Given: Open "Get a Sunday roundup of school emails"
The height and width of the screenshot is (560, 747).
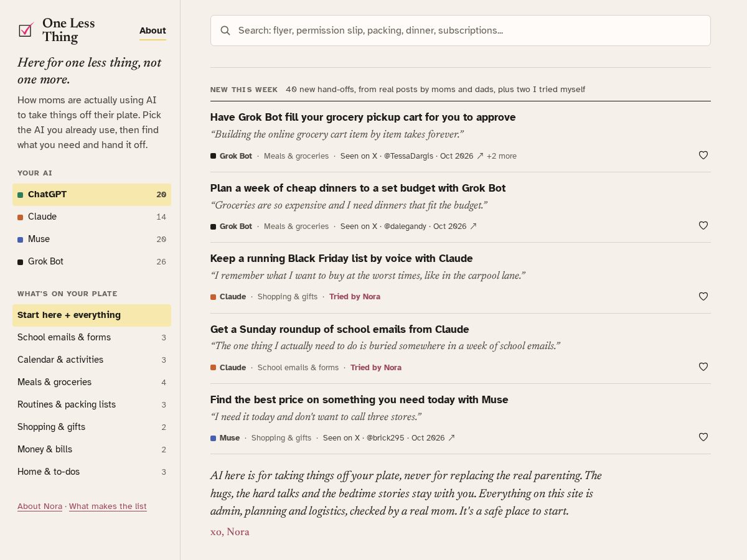Looking at the screenshot, I should 340,330.
